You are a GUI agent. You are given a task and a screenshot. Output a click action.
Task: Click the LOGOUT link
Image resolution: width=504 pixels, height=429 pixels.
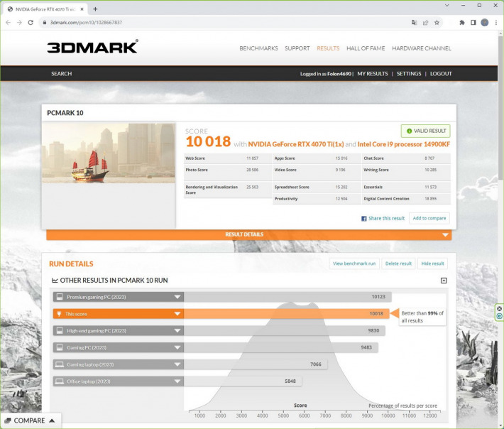pyautogui.click(x=441, y=73)
